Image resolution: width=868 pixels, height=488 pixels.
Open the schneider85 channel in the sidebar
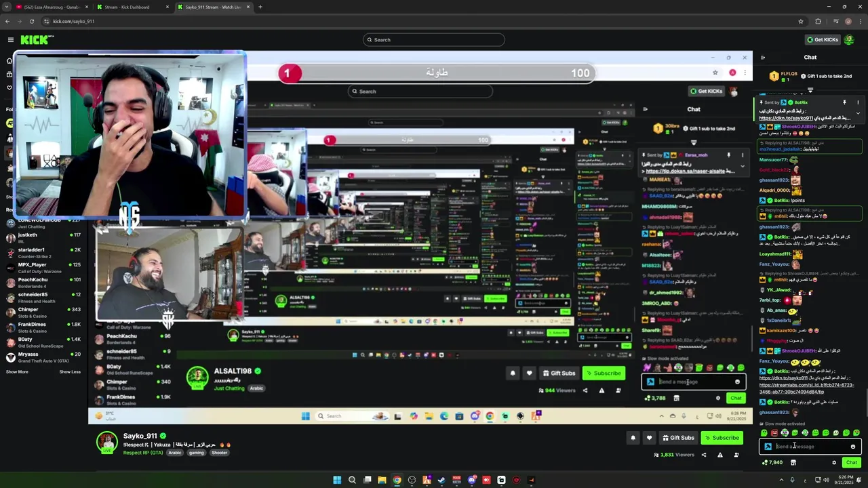[x=43, y=298]
